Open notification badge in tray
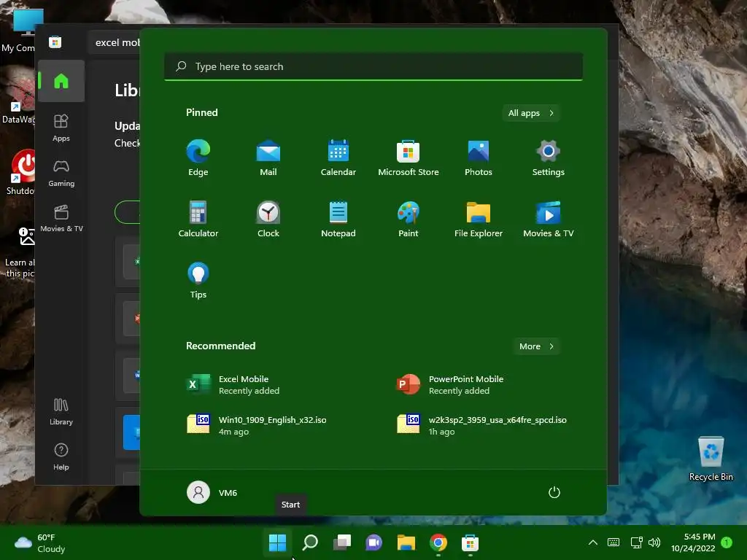This screenshot has width=747, height=560. pyautogui.click(x=727, y=542)
